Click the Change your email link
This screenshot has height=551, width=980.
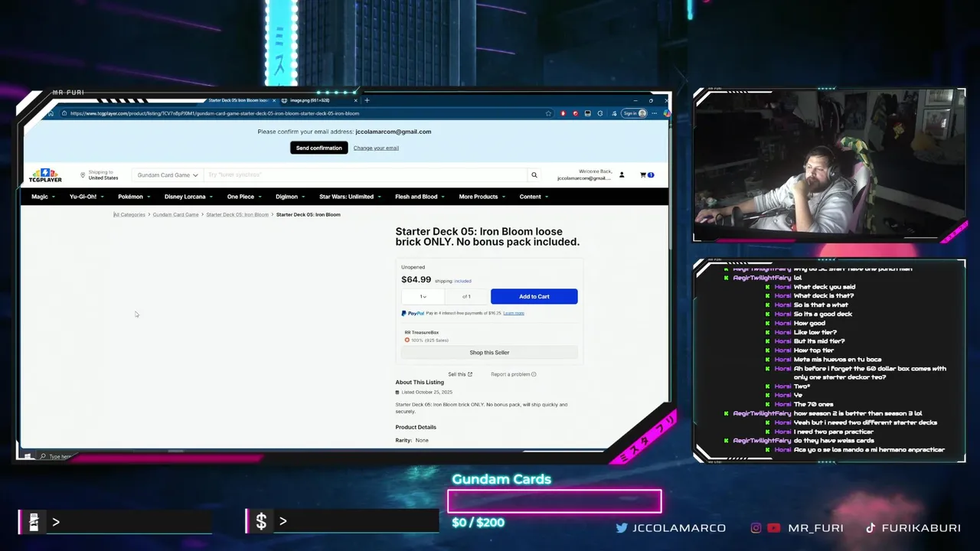376,148
